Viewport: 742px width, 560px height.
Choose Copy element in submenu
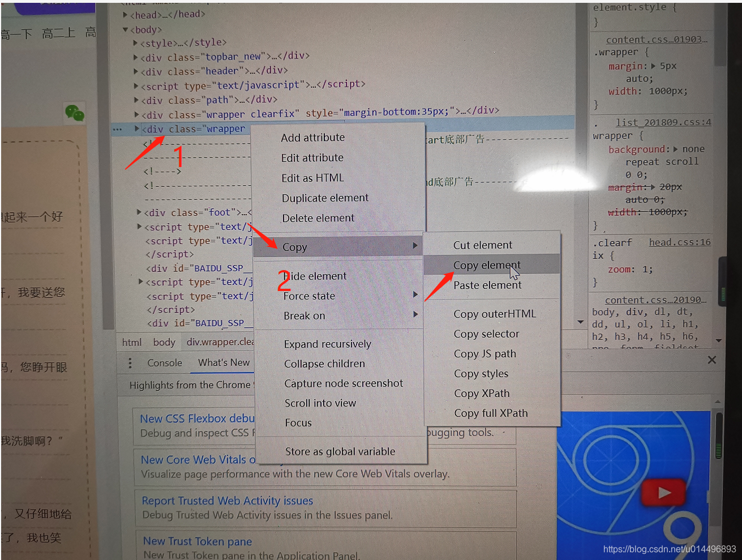pos(491,265)
